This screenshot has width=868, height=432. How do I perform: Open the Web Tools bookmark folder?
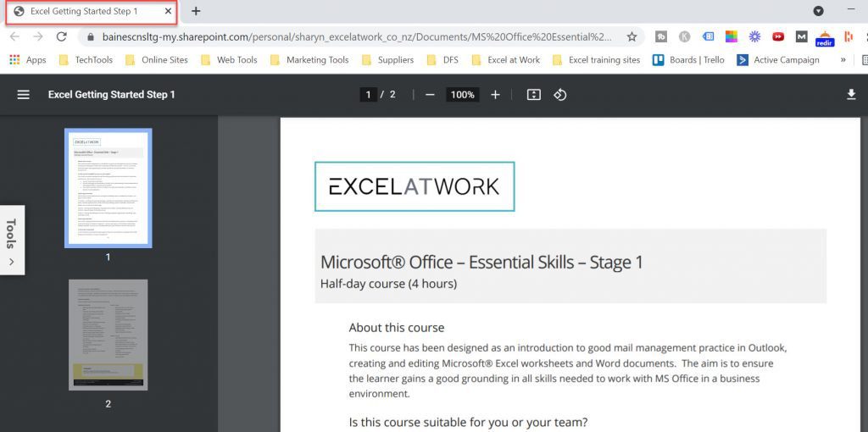pyautogui.click(x=229, y=60)
